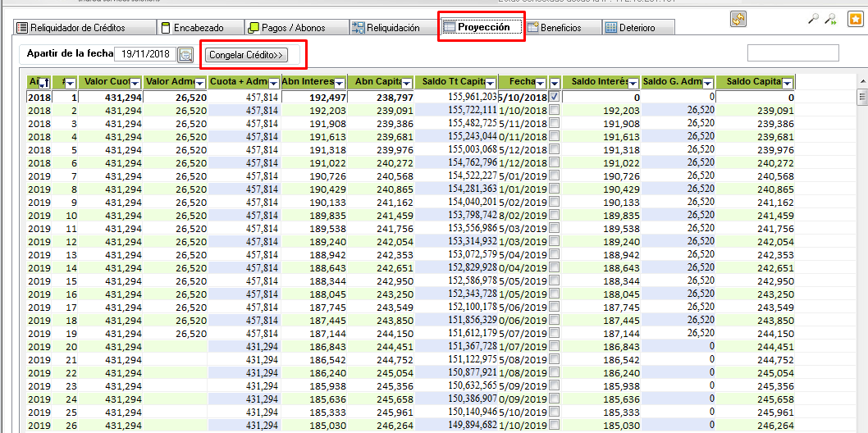Screen dimensions: 868x433
Task: Uncheck the checkbox in row 1
Action: (x=555, y=97)
